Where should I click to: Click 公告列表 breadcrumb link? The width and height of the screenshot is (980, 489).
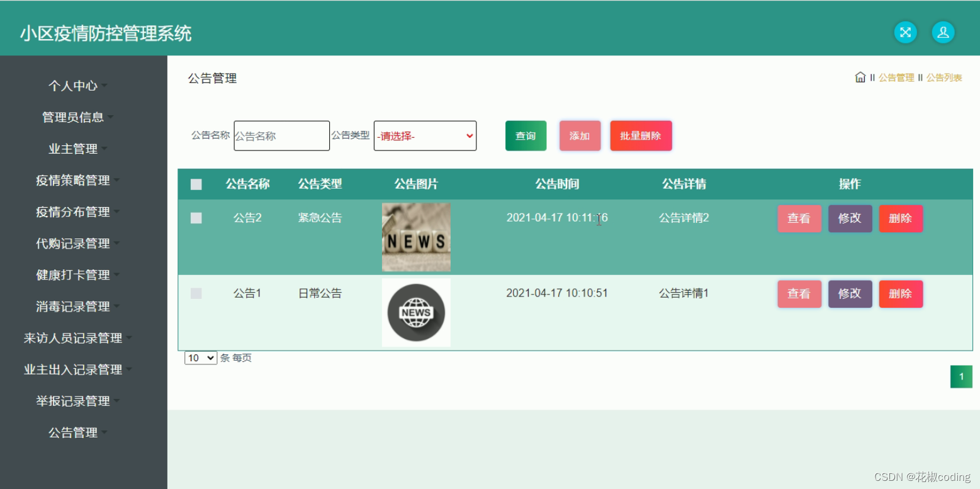pyautogui.click(x=944, y=78)
